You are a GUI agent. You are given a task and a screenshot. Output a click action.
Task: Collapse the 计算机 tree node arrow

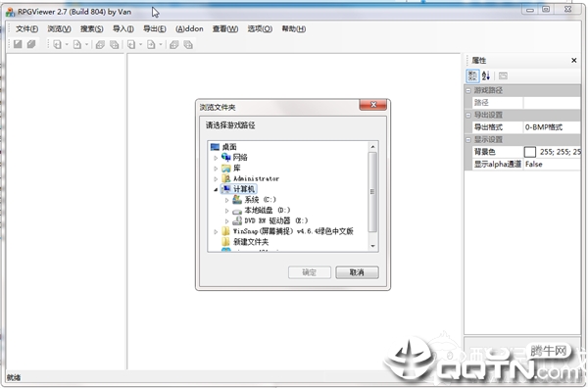pyautogui.click(x=216, y=190)
